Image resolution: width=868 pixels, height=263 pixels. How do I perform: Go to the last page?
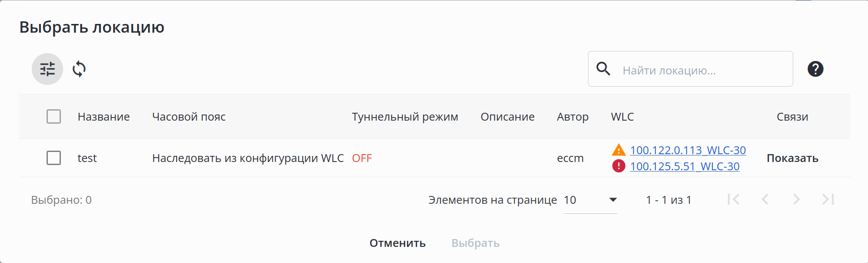point(828,199)
